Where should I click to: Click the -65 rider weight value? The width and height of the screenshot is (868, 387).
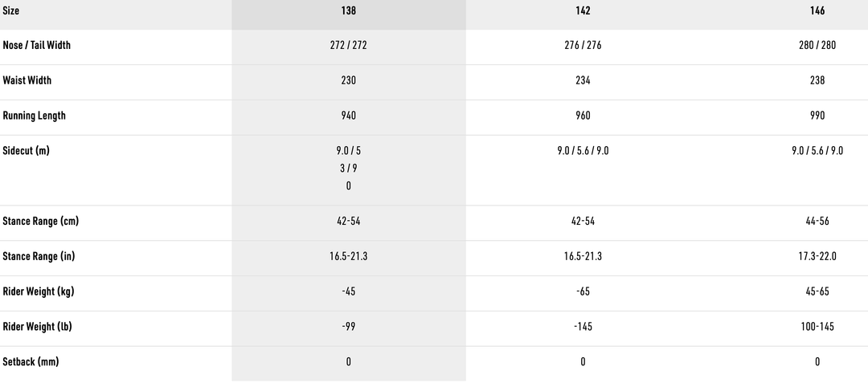tap(583, 291)
